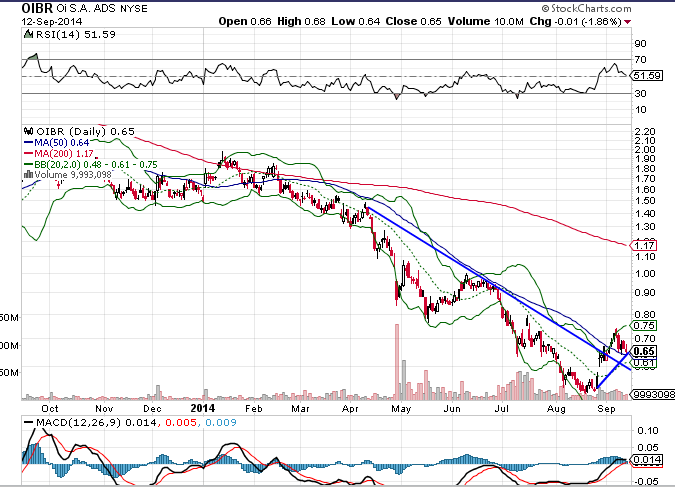Click the 'High 0.68' value
Viewport: 675px width, 487px height.
[x=301, y=22]
